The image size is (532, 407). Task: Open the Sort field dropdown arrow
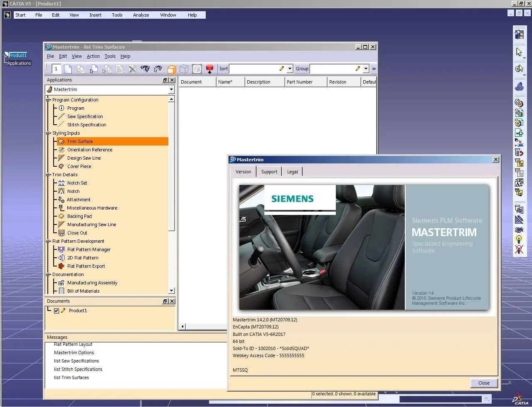click(x=290, y=69)
